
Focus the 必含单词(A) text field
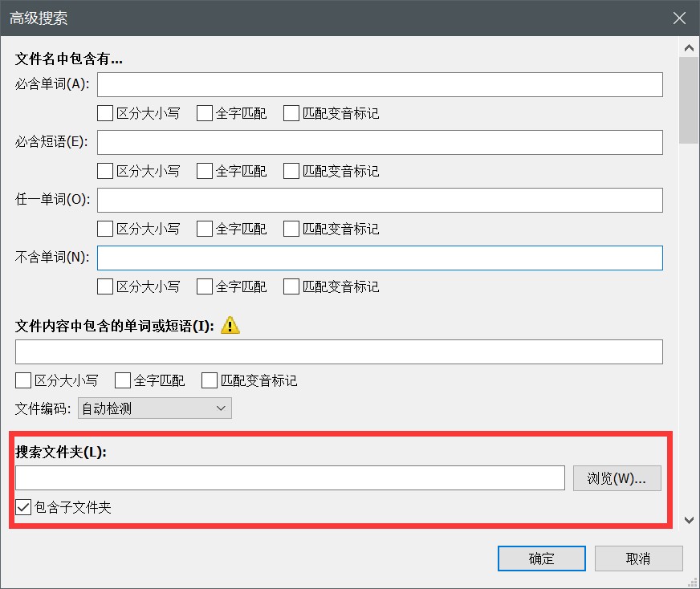point(379,84)
